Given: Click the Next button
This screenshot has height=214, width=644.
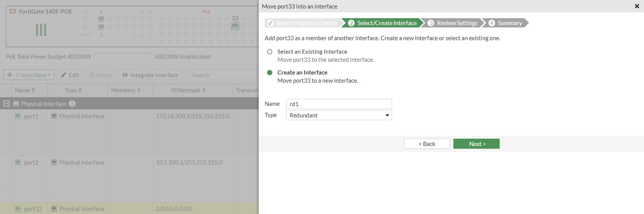Looking at the screenshot, I should pyautogui.click(x=476, y=144).
